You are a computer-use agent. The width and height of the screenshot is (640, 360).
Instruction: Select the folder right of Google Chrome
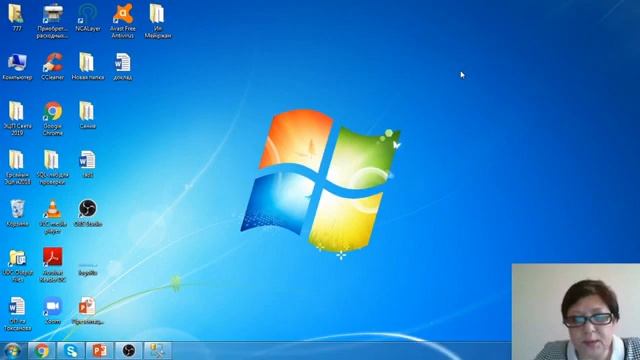(x=88, y=115)
